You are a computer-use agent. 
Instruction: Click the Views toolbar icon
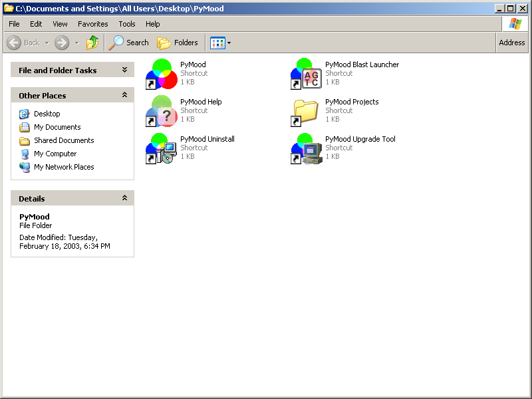(217, 43)
